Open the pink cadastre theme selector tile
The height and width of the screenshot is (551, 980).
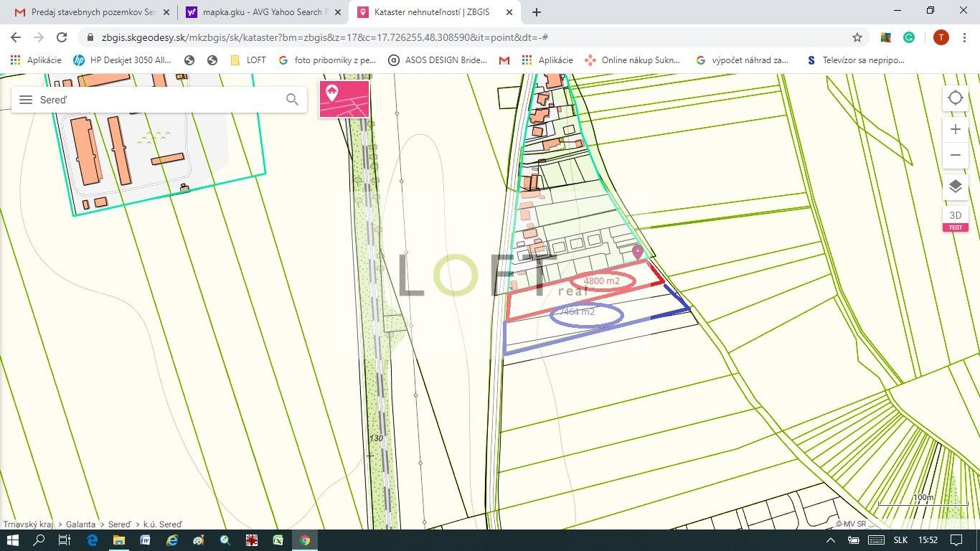coord(344,99)
